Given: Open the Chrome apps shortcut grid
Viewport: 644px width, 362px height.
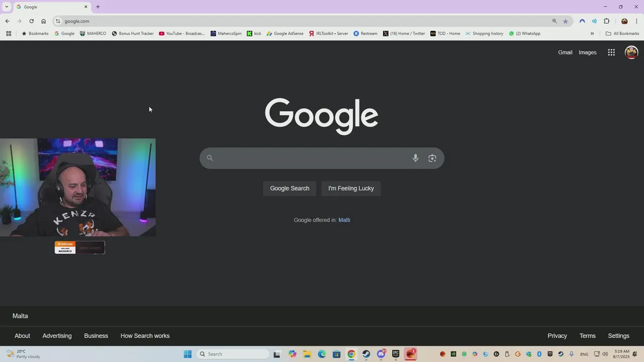Looking at the screenshot, I should pyautogui.click(x=9, y=34).
